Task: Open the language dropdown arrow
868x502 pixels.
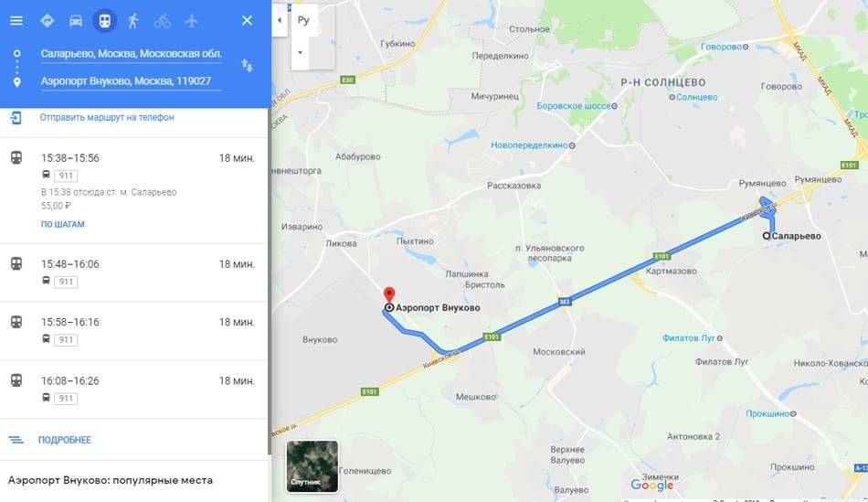Action: pos(300,53)
